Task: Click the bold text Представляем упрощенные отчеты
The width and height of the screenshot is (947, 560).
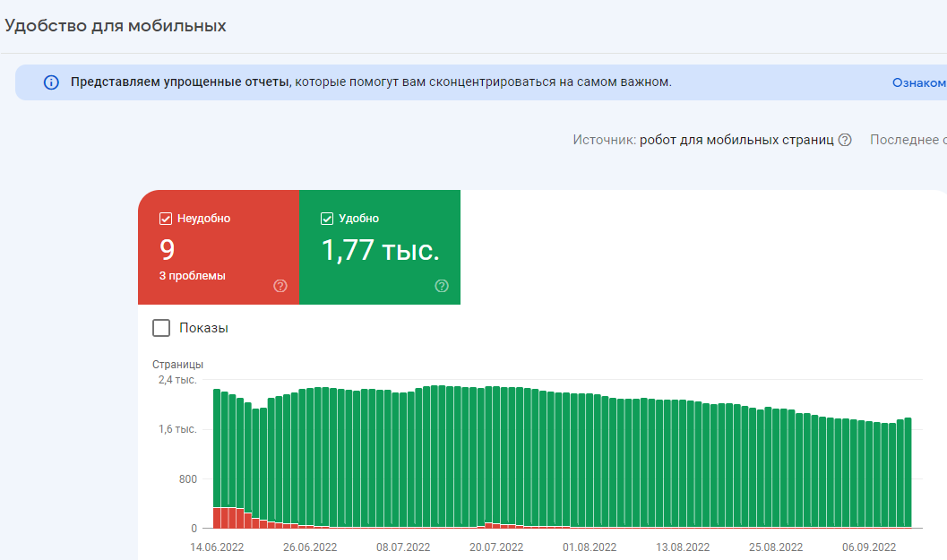Action: (180, 82)
